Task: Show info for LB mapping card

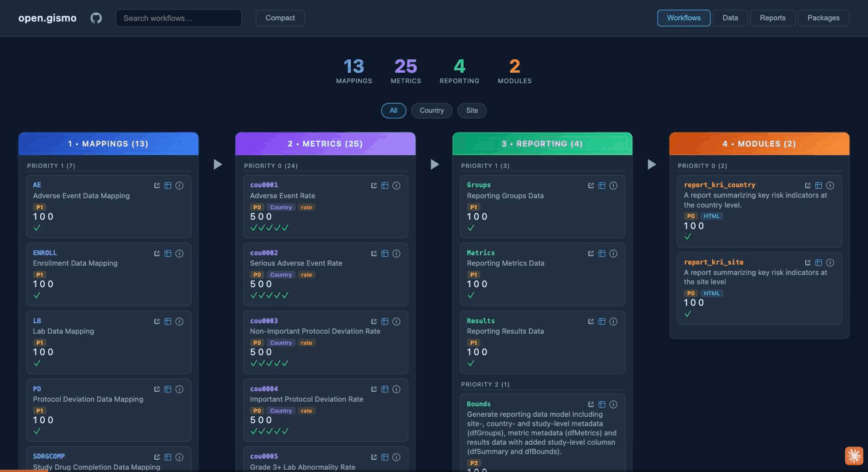Action: [x=179, y=321]
